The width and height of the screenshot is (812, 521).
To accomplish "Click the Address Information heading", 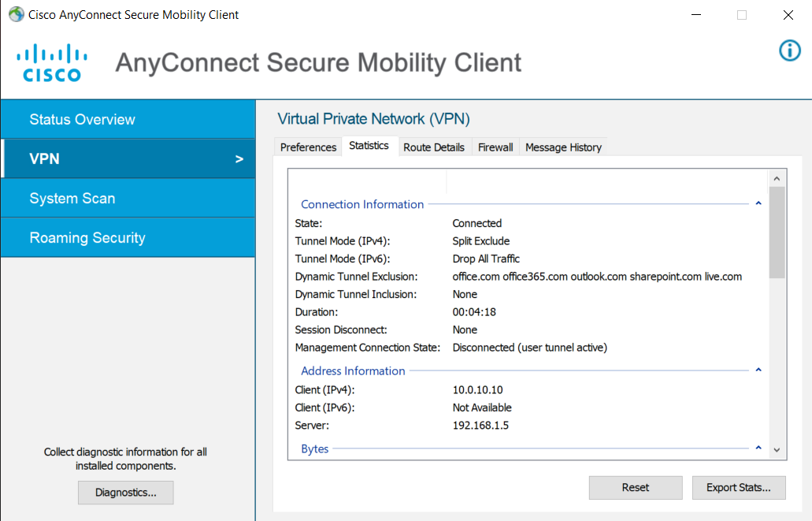I will [x=353, y=370].
